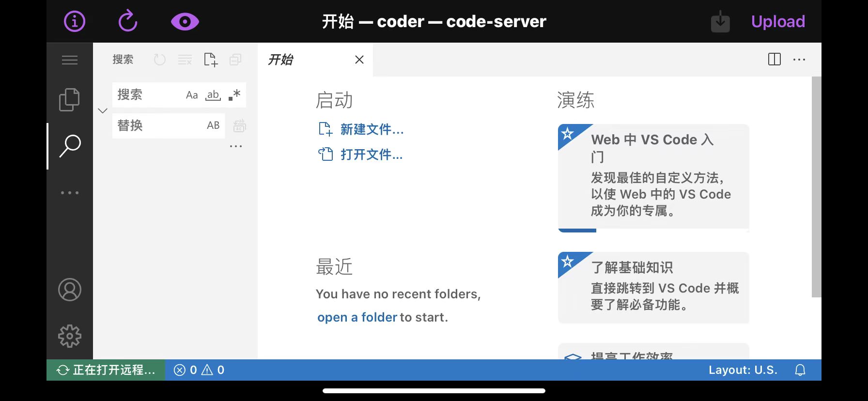Tap the purple info icon
The width and height of the screenshot is (868, 401).
coord(75,21)
